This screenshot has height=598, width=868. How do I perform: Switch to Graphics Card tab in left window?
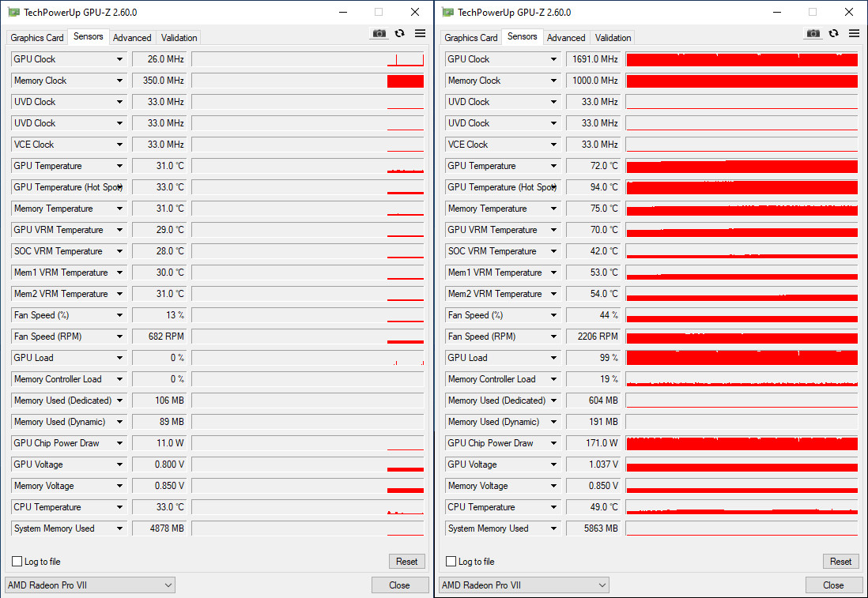tap(37, 38)
